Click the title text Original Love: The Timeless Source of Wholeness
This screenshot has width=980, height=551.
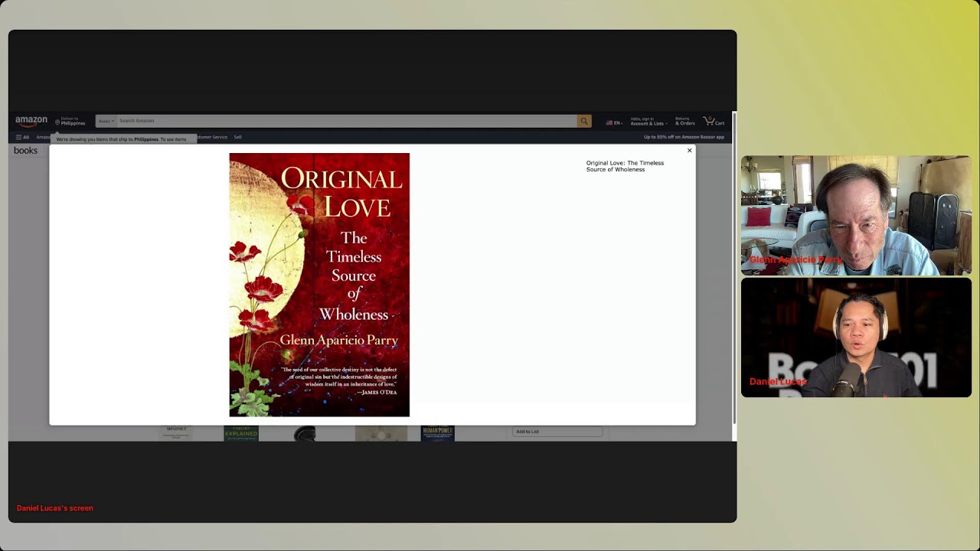pyautogui.click(x=625, y=166)
